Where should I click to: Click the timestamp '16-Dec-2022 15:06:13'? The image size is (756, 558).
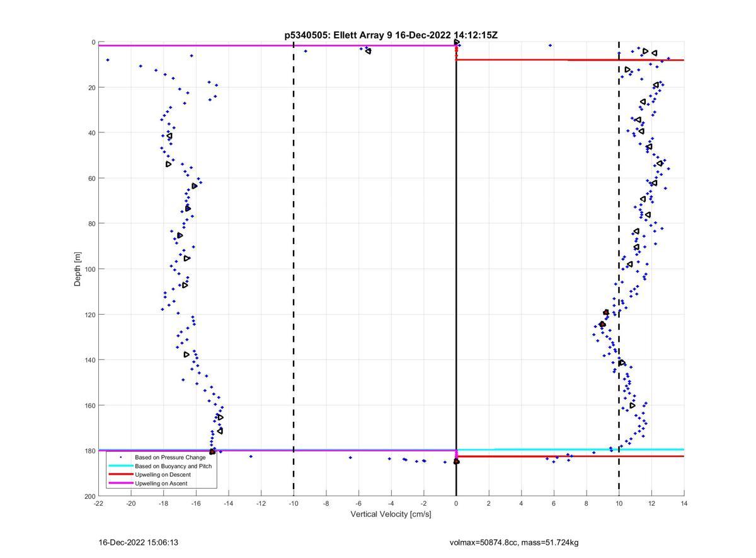pos(139,542)
